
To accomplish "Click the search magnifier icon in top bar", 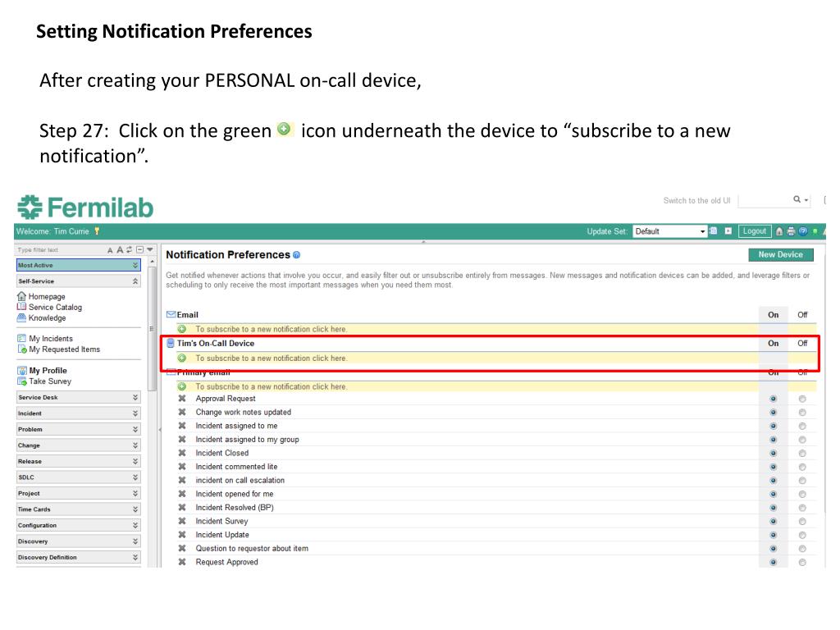I will pyautogui.click(x=797, y=199).
